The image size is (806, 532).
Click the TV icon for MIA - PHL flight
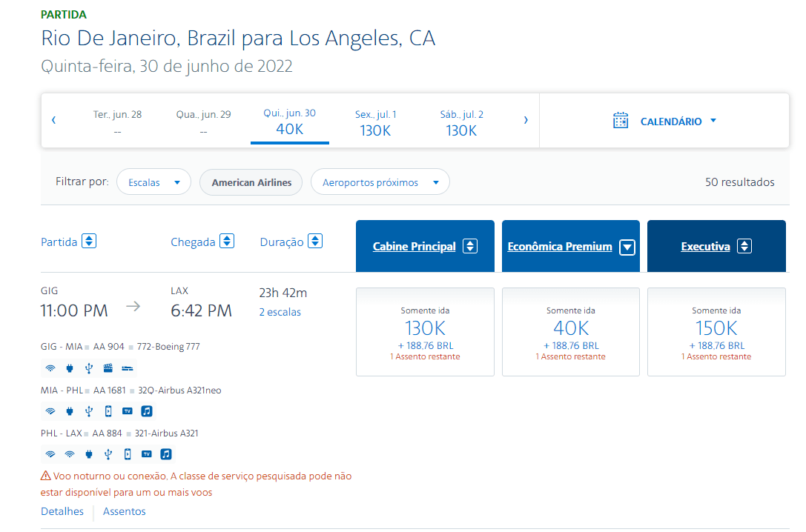pyautogui.click(x=128, y=410)
